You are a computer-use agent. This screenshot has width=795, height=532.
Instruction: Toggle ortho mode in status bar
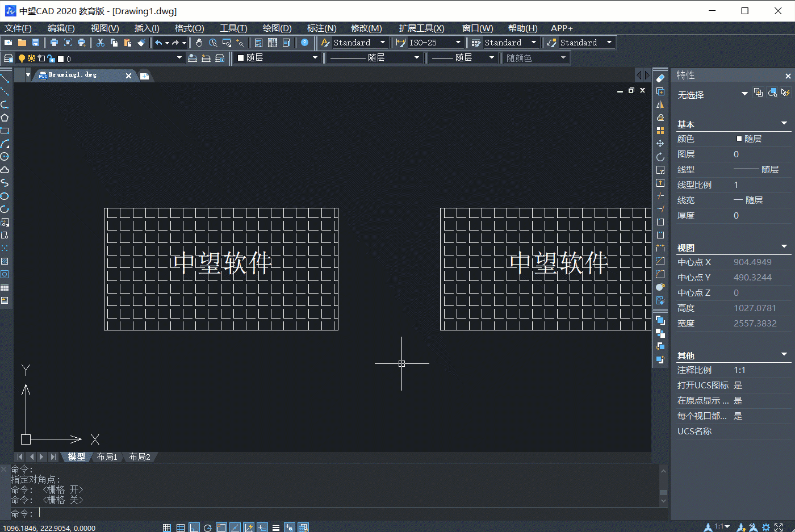194,527
